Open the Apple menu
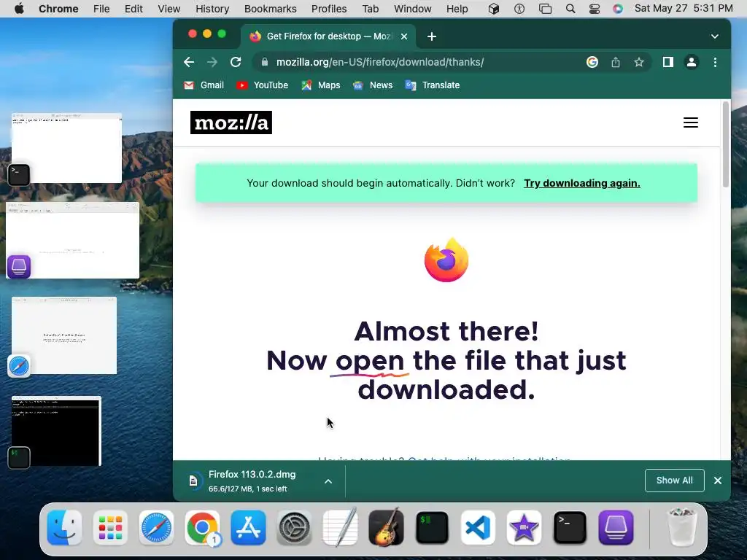Viewport: 747px width, 560px height. [x=19, y=9]
